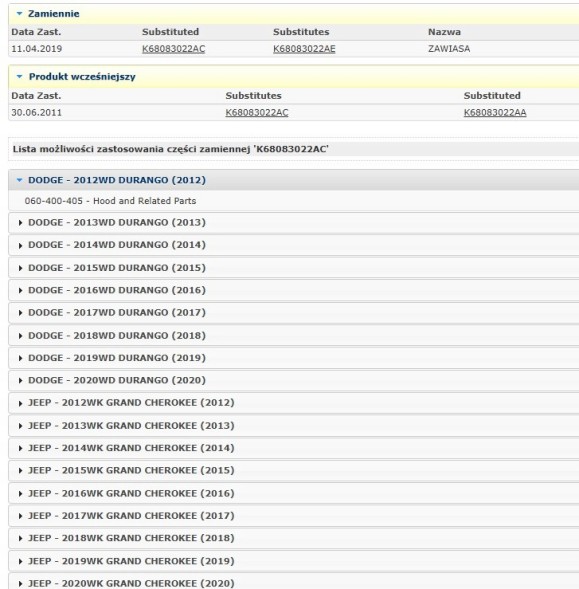Click Data Zast. header in Zamiennie table
The height and width of the screenshot is (589, 579).
[36, 32]
